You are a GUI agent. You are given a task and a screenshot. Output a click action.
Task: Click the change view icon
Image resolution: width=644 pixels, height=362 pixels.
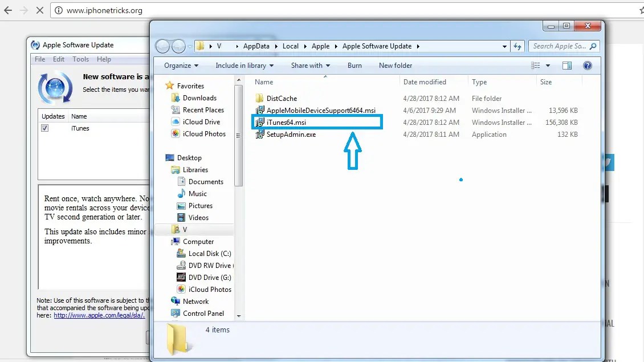click(535, 66)
